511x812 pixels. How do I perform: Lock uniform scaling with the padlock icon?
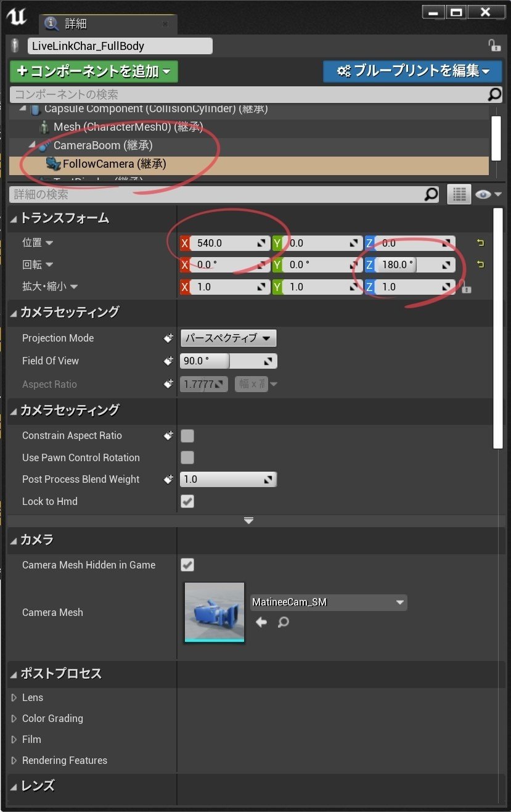pyautogui.click(x=466, y=287)
